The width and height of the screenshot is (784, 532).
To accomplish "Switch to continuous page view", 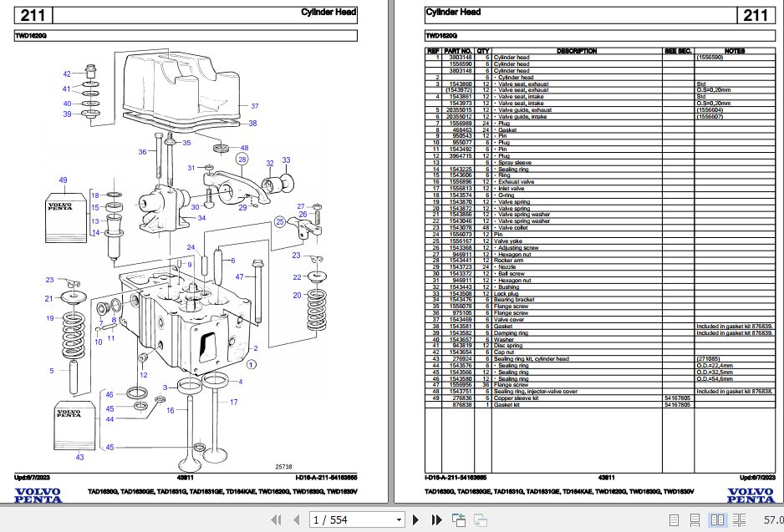I will [x=695, y=520].
